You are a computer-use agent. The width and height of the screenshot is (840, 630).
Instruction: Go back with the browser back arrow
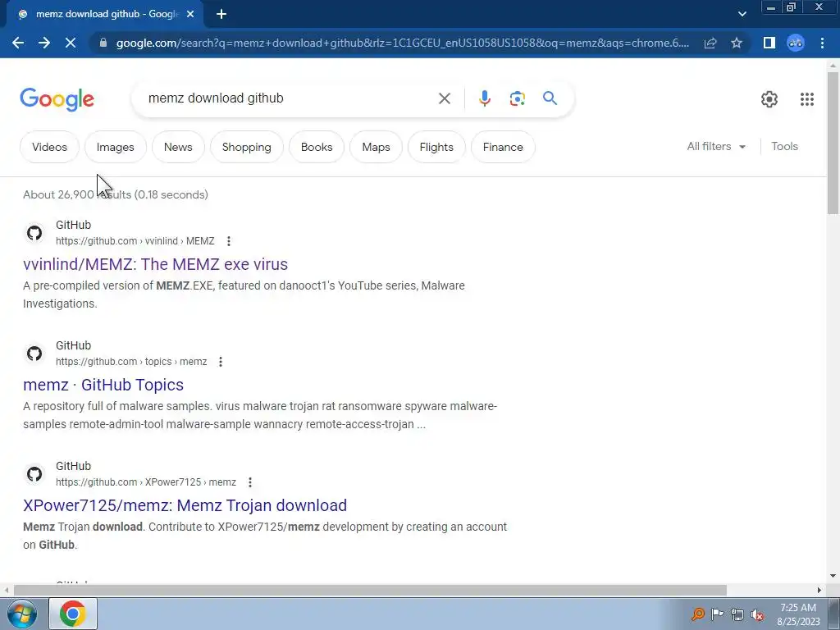[x=18, y=43]
